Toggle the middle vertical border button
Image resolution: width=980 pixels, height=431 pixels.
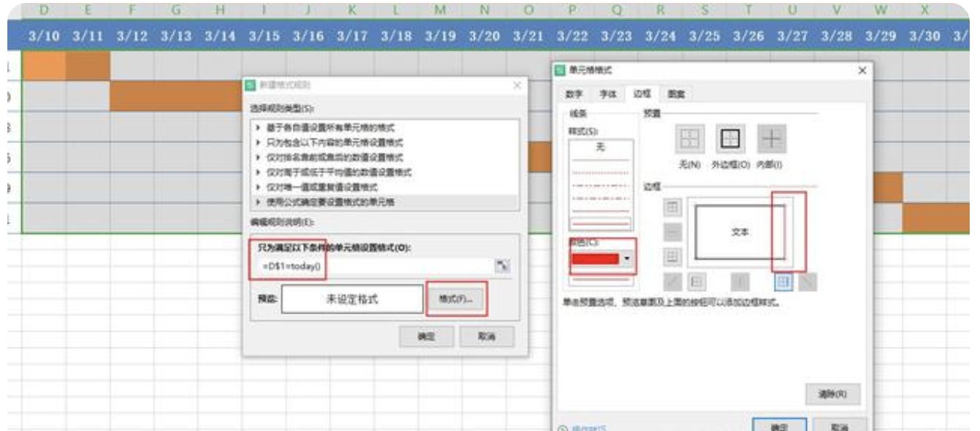tap(740, 282)
